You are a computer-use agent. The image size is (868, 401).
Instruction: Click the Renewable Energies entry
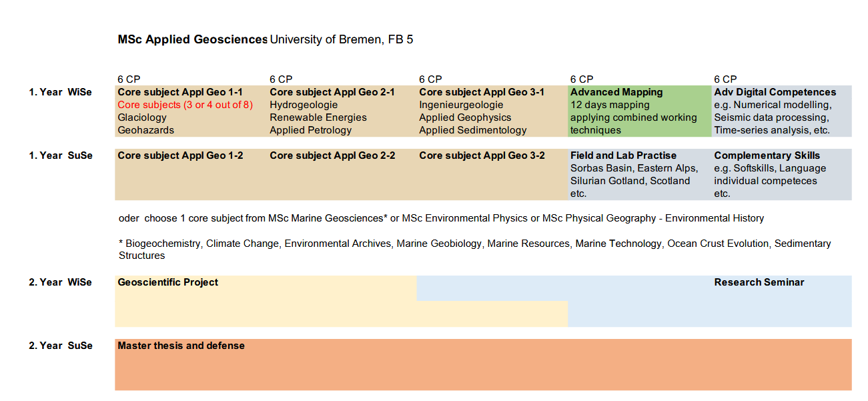click(x=318, y=117)
